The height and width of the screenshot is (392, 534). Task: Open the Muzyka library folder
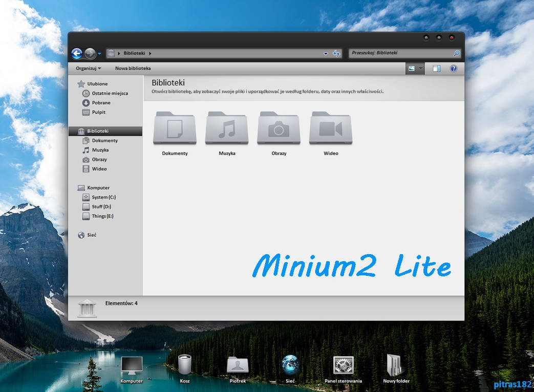pyautogui.click(x=226, y=128)
